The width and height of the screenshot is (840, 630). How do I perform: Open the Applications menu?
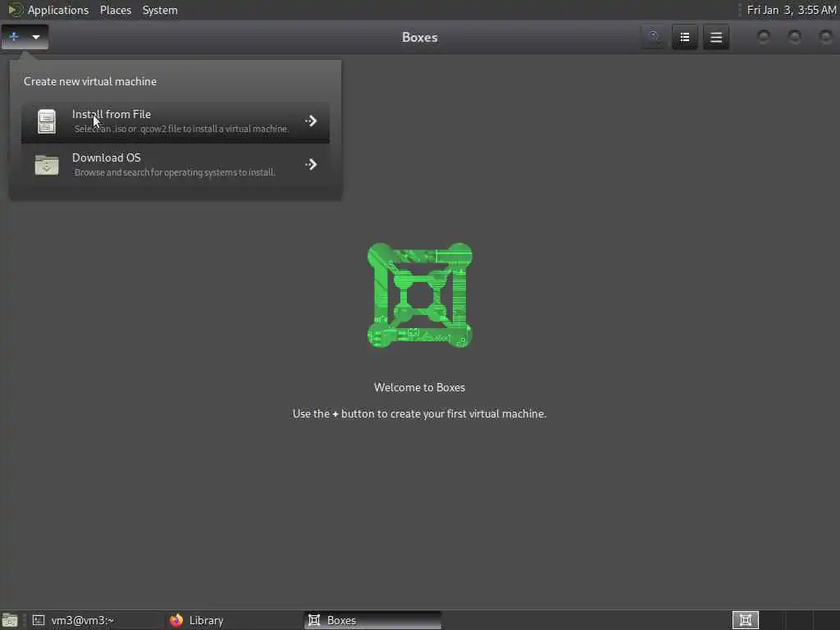pos(58,10)
